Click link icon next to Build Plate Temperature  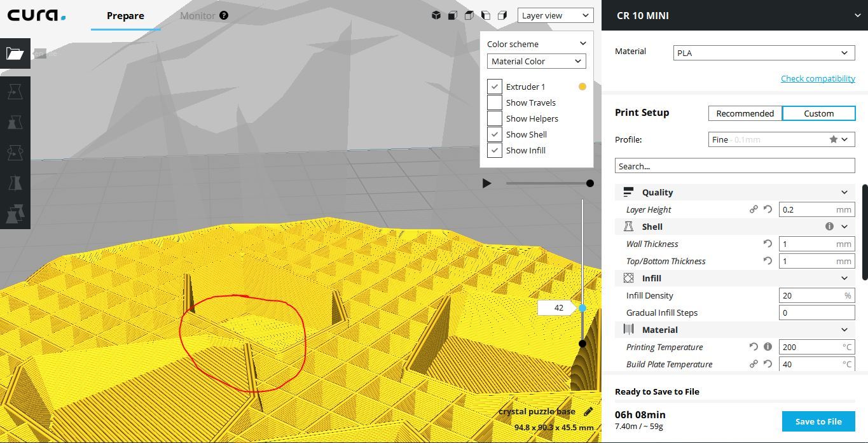(x=754, y=364)
